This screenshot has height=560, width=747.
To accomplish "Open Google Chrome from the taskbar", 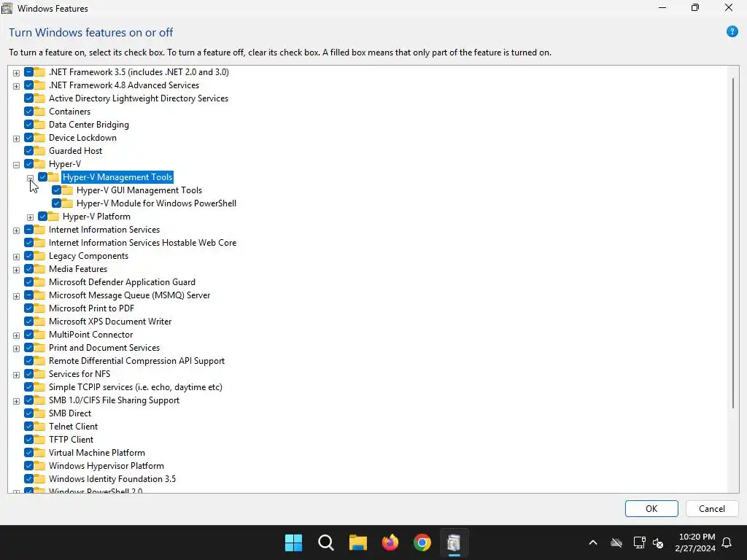I will (422, 542).
